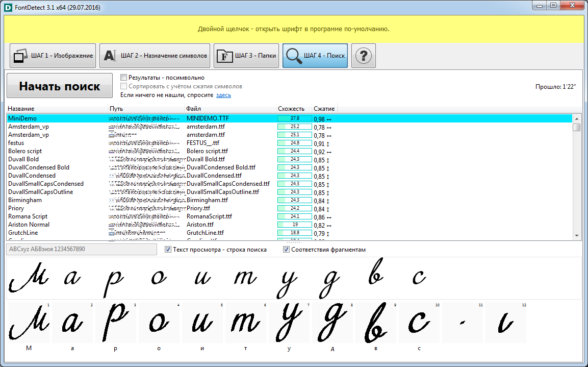Screen dimensions: 588x367
Task: Select glyph thumbnail number 1 letter М
Action: pyautogui.click(x=29, y=323)
